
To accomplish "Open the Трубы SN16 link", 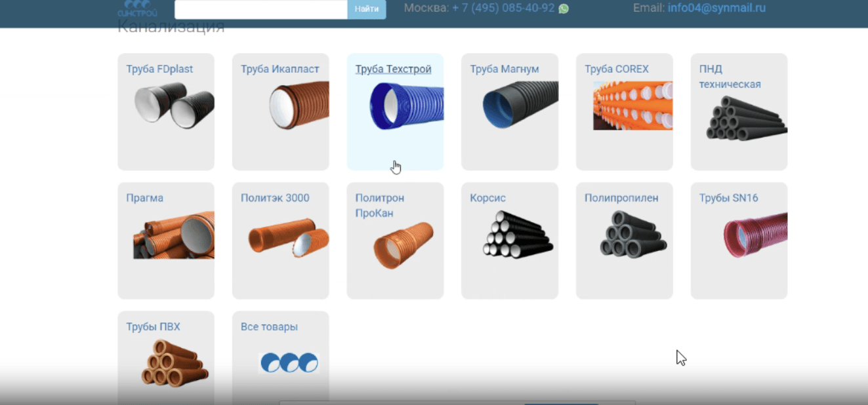I will pyautogui.click(x=729, y=198).
